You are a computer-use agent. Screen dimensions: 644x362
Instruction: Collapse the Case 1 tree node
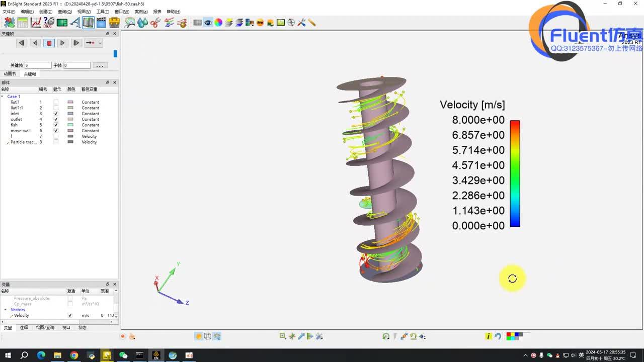click(3, 97)
